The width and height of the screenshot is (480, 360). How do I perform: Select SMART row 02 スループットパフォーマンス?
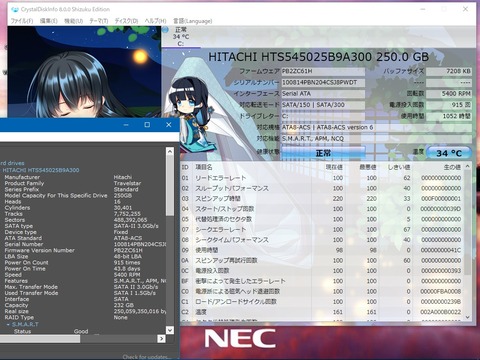pos(322,188)
